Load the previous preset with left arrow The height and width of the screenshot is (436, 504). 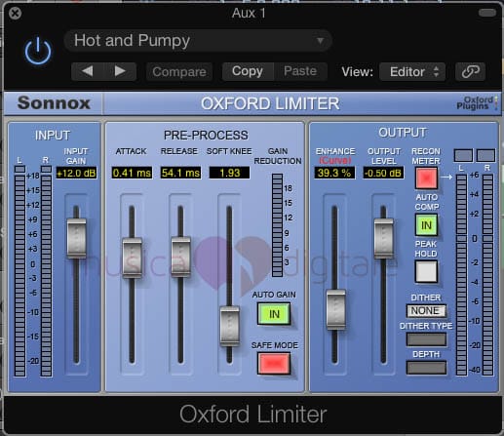(x=87, y=71)
